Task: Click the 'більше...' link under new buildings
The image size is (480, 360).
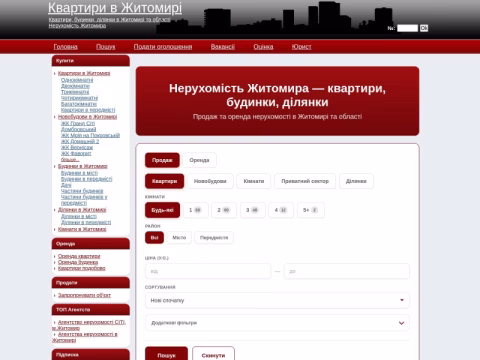Action: point(70,160)
